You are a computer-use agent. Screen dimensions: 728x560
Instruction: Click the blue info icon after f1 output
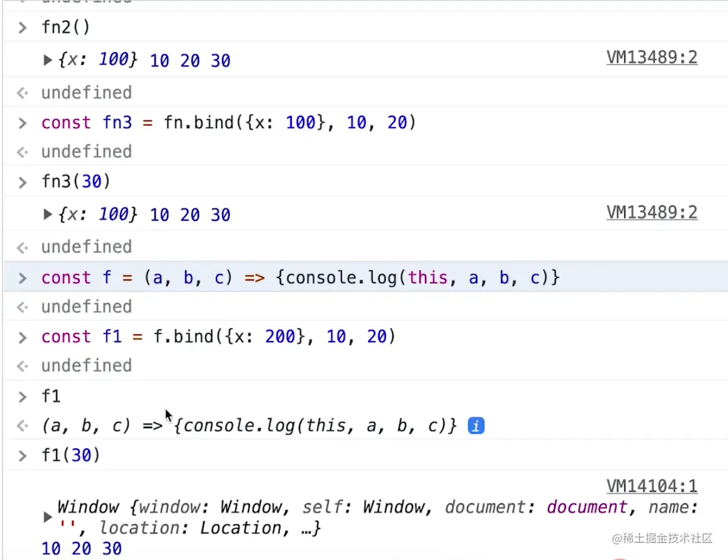pyautogui.click(x=476, y=426)
